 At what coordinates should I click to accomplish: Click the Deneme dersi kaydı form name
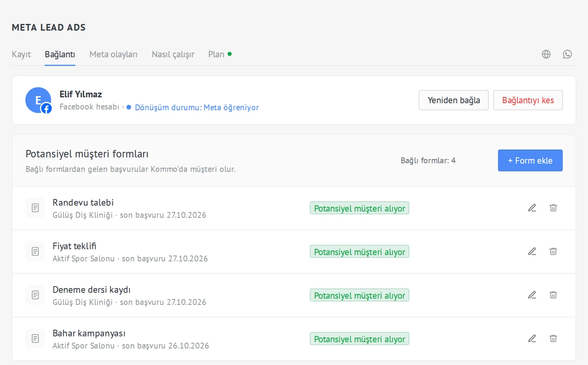click(x=91, y=290)
